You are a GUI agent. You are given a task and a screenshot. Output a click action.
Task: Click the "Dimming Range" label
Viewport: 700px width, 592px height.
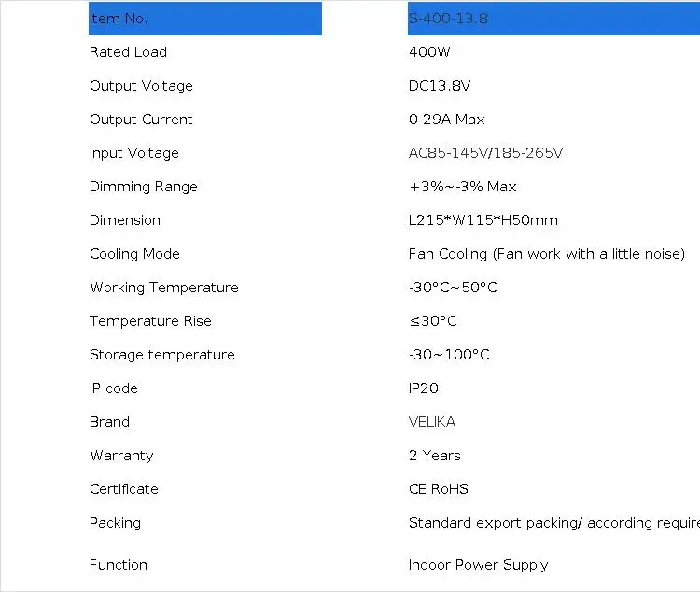point(144,187)
